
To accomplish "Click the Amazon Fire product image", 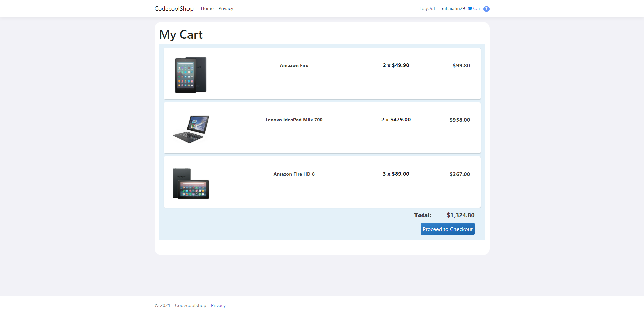I will tap(191, 75).
